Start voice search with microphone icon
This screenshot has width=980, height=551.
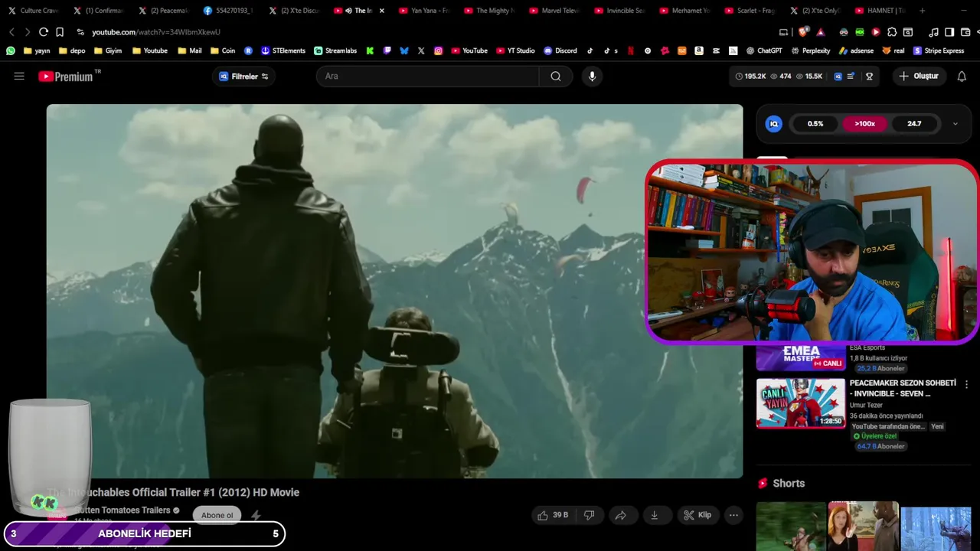591,77
